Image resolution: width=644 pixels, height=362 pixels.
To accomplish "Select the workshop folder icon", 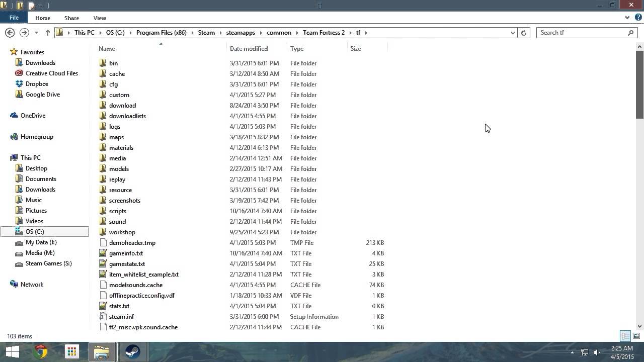I will [103, 232].
